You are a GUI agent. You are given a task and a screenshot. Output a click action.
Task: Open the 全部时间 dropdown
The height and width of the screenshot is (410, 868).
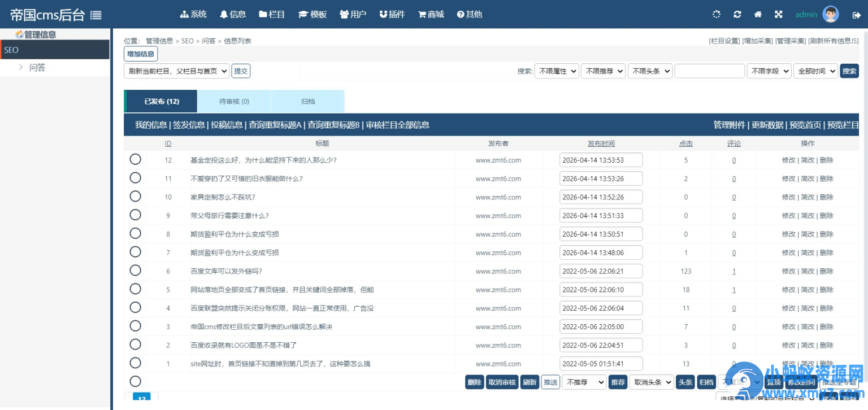point(815,71)
